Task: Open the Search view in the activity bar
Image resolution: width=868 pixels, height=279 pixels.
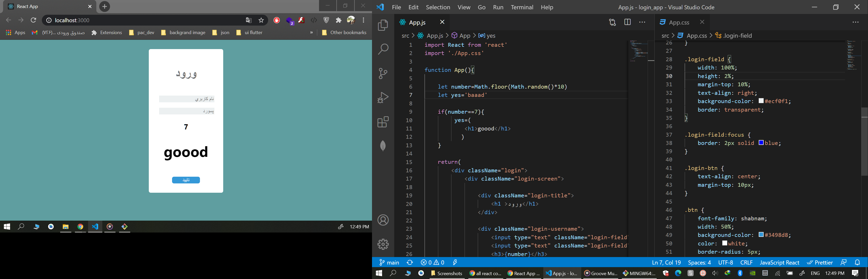Action: tap(383, 49)
